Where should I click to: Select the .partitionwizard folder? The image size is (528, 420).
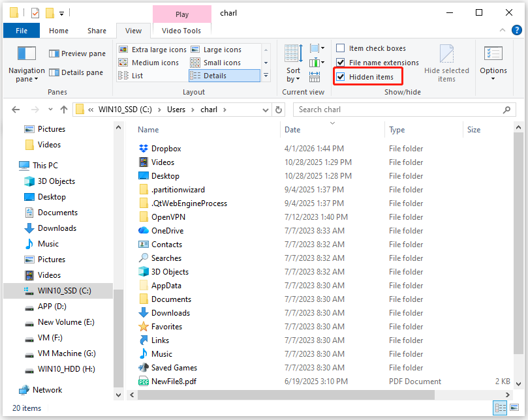tap(178, 190)
